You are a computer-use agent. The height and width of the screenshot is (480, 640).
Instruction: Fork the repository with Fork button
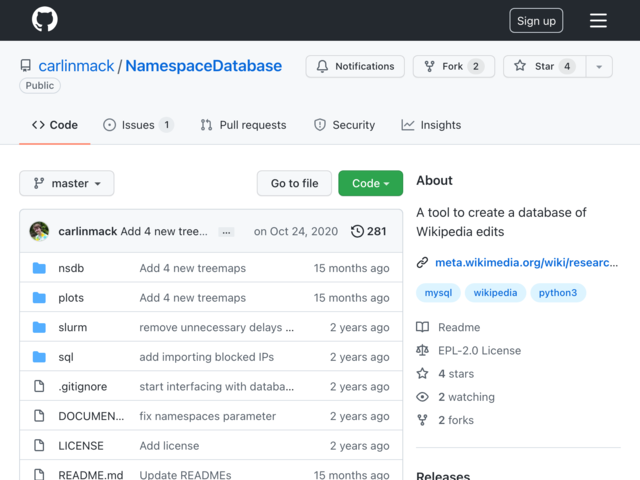point(454,67)
